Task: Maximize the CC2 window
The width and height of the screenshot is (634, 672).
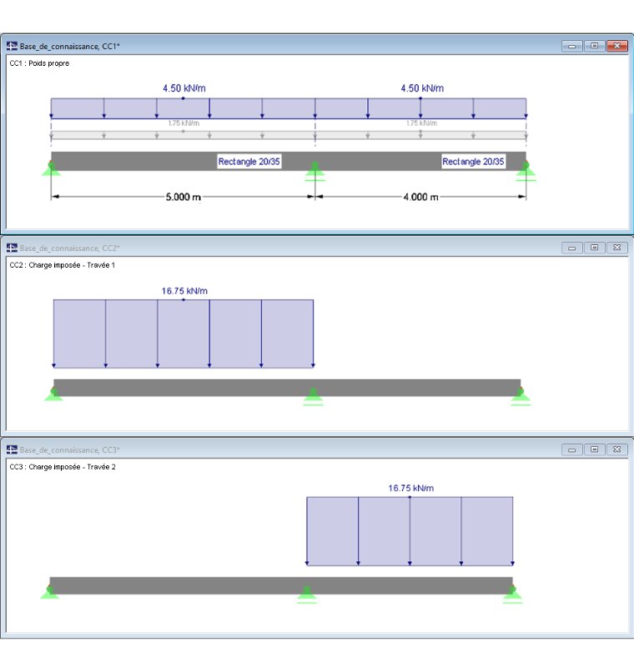Action: pyautogui.click(x=594, y=248)
